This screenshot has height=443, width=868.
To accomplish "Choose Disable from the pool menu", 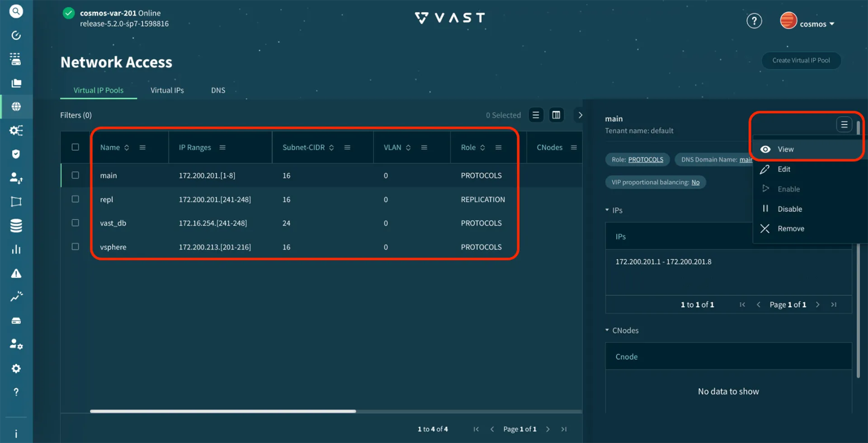I will click(x=809, y=209).
